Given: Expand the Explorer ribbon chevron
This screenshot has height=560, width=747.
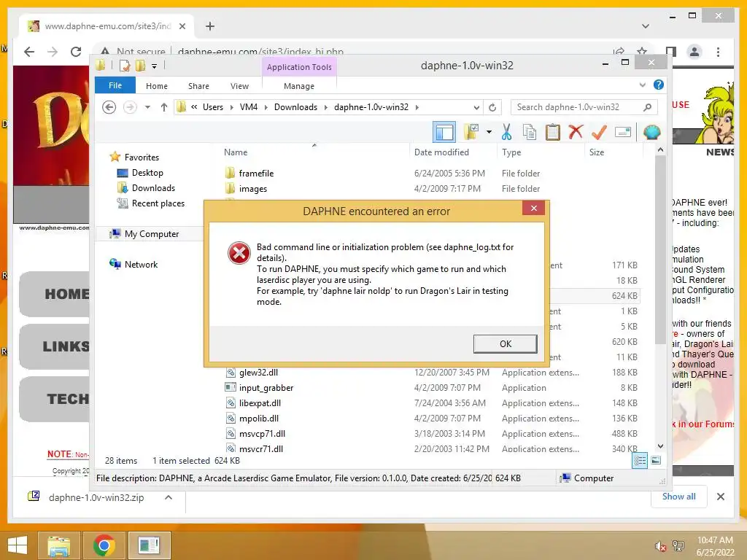Looking at the screenshot, I should (x=642, y=85).
